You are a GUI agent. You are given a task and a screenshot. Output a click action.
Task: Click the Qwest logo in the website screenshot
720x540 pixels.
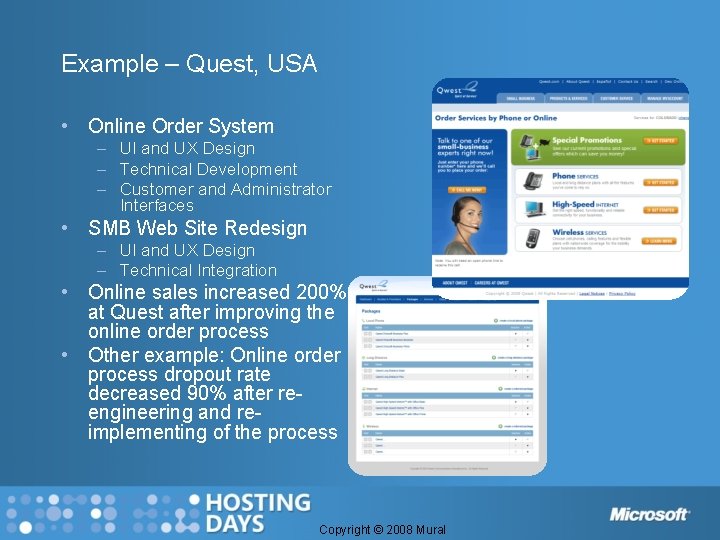click(457, 90)
